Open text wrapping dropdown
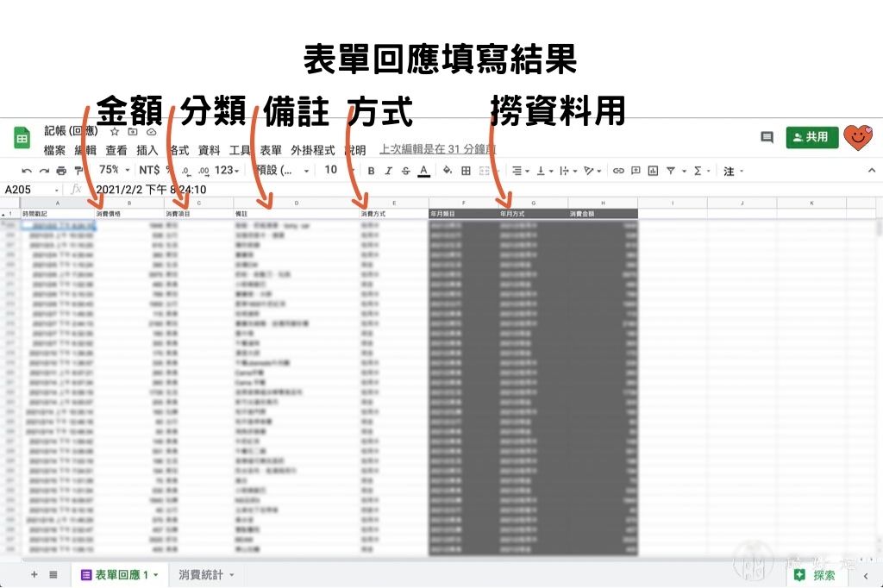 567,171
